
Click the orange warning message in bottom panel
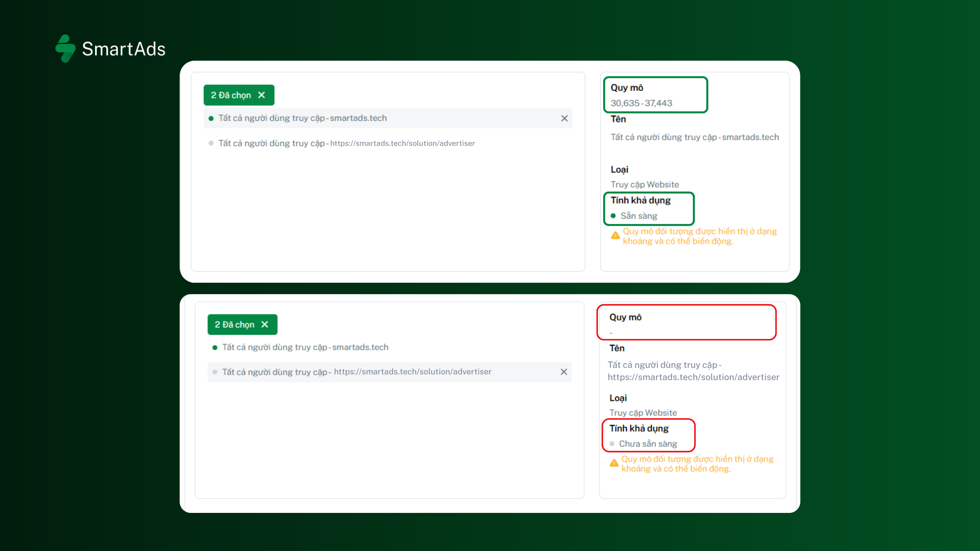click(697, 464)
